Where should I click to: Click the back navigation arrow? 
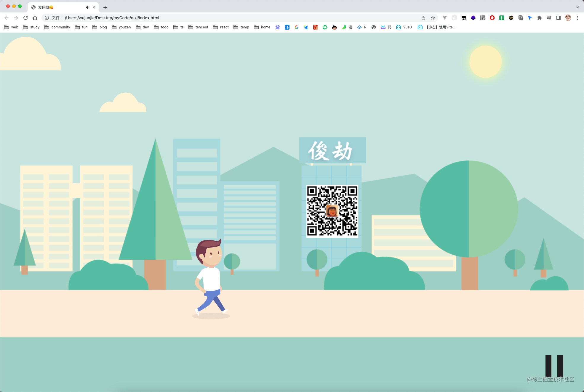[7, 18]
